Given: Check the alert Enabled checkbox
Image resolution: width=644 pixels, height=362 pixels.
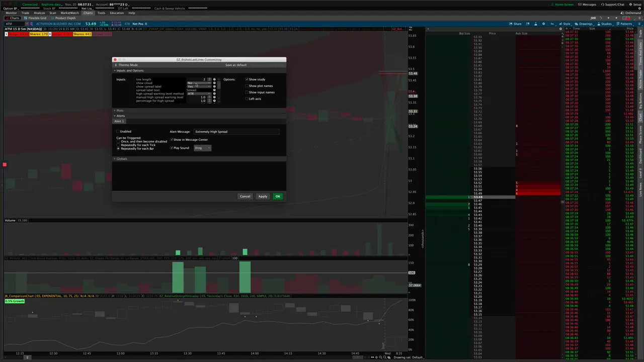Looking at the screenshot, I should (x=118, y=132).
